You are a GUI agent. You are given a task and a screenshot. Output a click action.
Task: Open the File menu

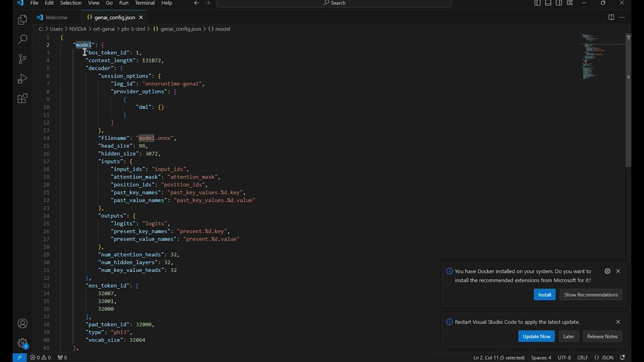coord(34,3)
